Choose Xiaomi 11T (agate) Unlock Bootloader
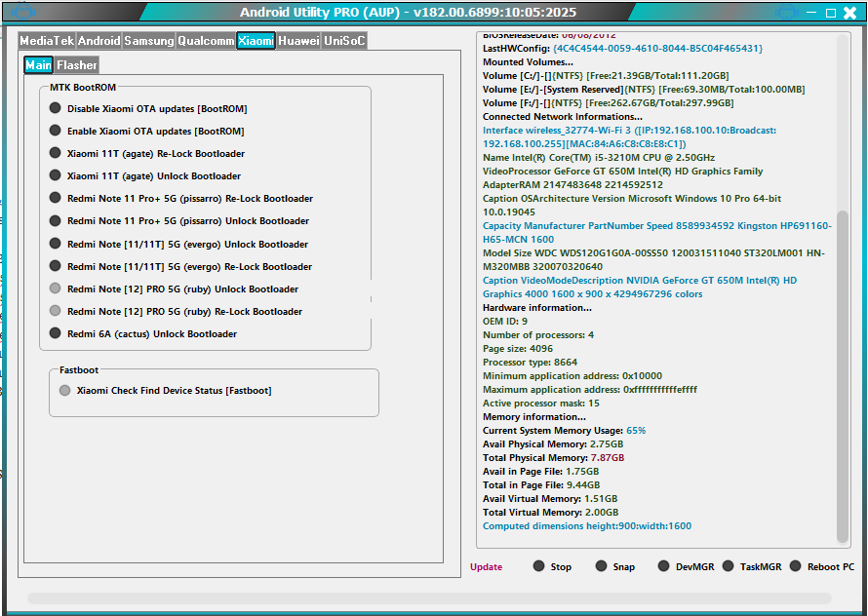Image resolution: width=868 pixels, height=616 pixels. (145, 176)
